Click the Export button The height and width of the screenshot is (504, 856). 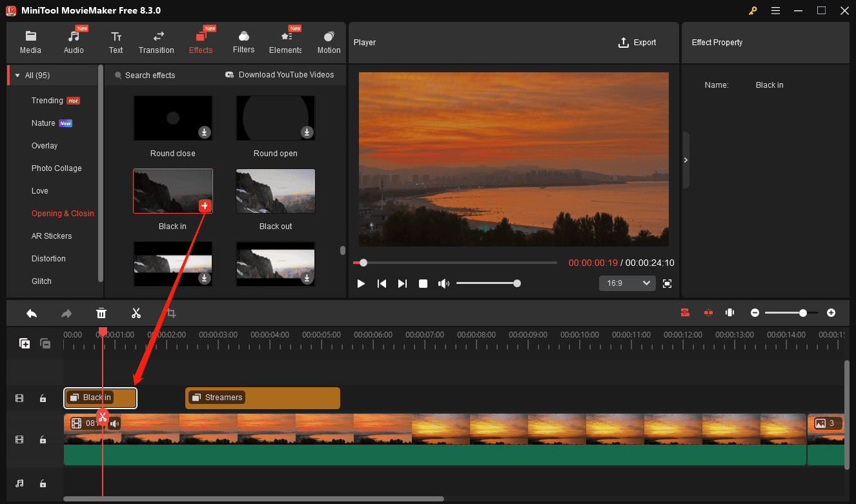point(637,43)
